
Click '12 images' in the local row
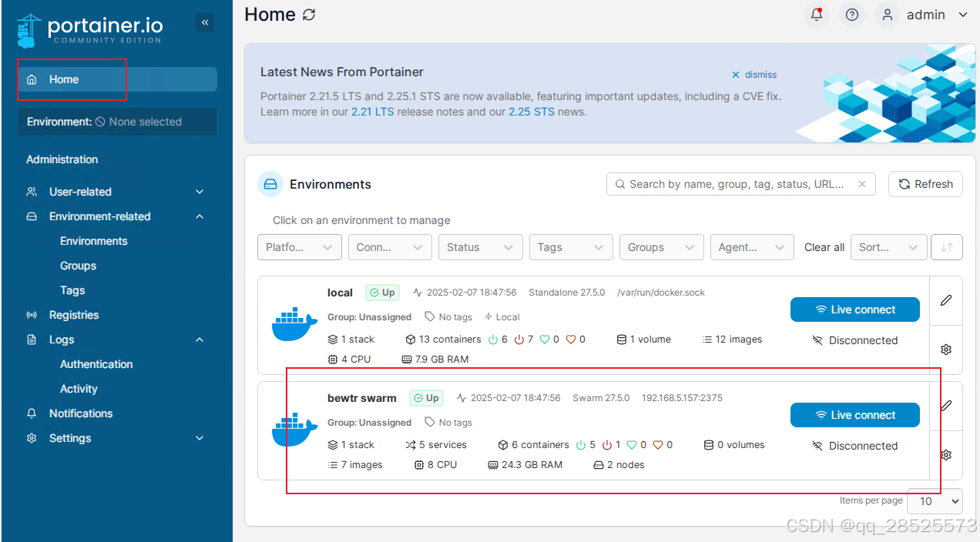pyautogui.click(x=732, y=339)
